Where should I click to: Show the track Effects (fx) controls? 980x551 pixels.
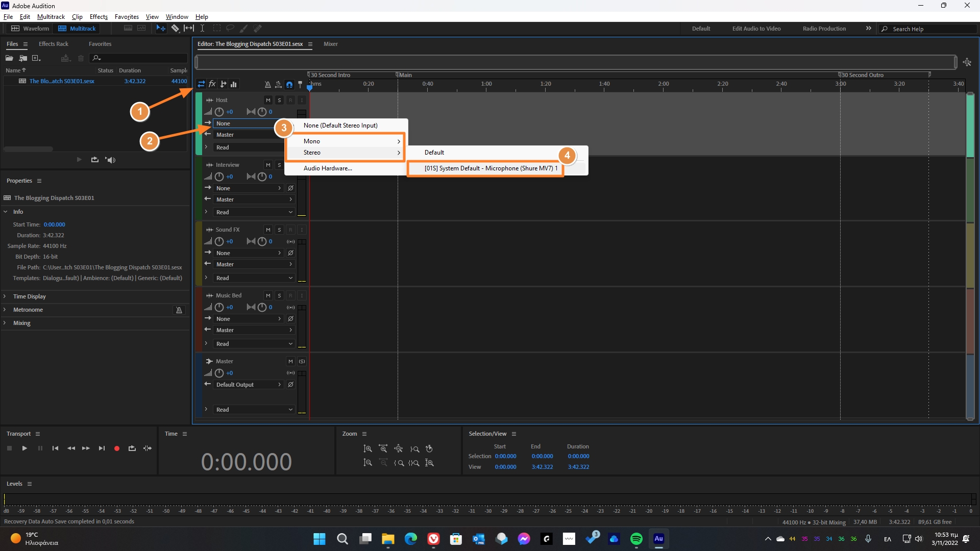[212, 84]
